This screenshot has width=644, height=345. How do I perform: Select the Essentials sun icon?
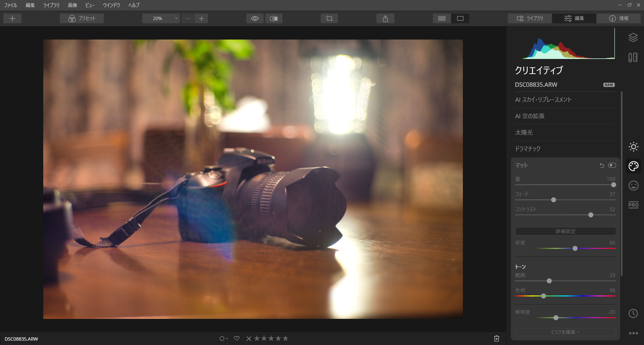tap(633, 147)
